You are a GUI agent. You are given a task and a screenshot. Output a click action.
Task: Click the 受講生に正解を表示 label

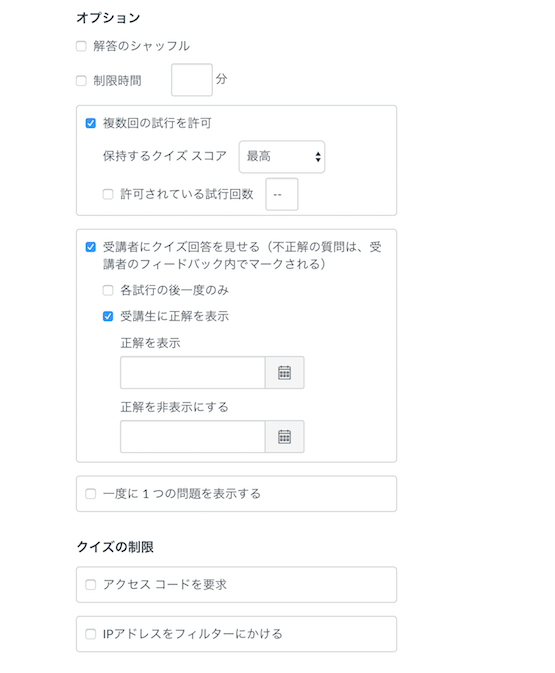174,316
